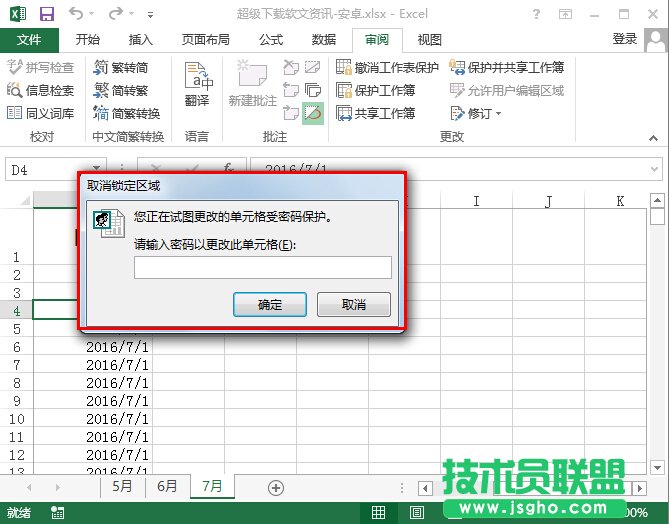Screen dimensions: 670x524
Task: Open 同义词库 thesaurus
Action: pos(40,113)
